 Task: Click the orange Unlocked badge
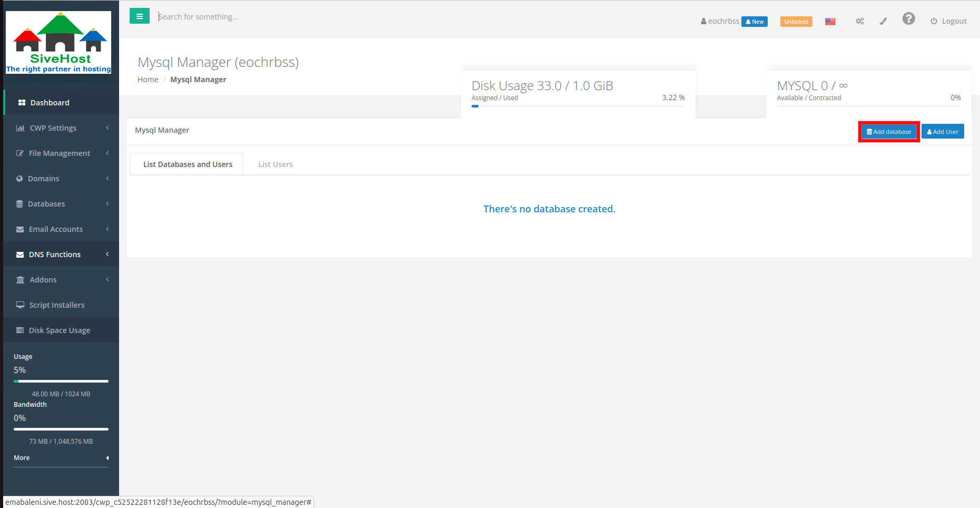point(796,22)
